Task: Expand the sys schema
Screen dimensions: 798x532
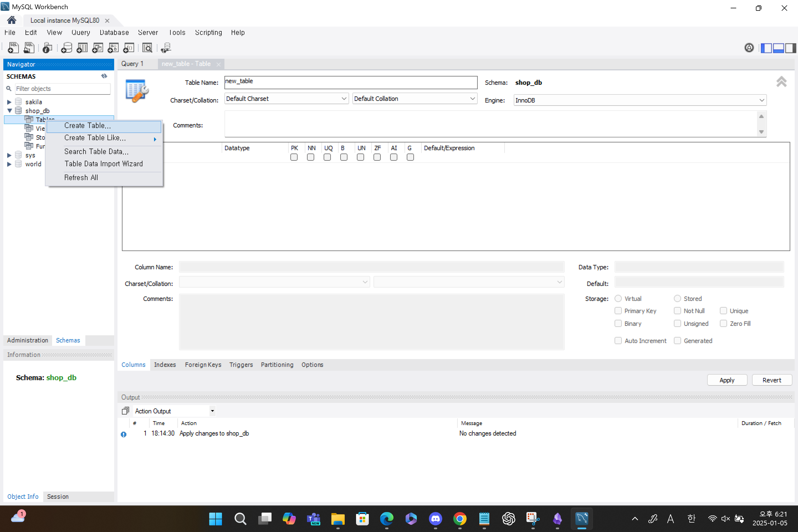Action: (9, 155)
